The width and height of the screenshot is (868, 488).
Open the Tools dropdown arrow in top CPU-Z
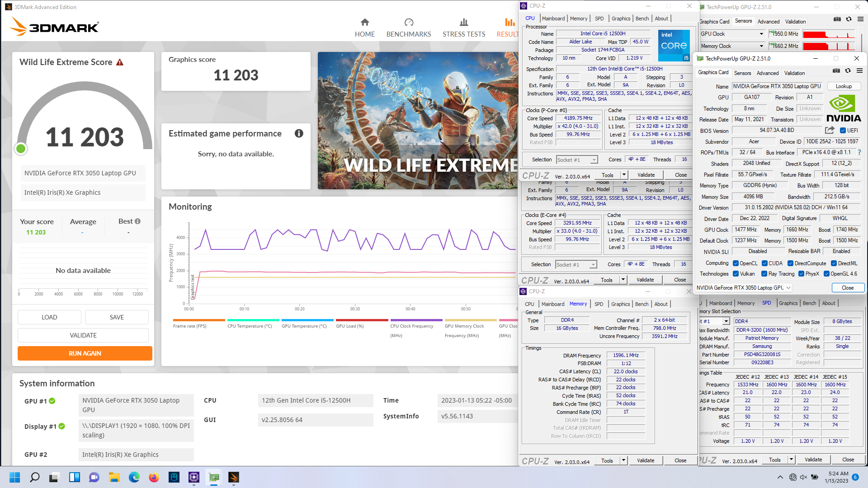coord(624,175)
